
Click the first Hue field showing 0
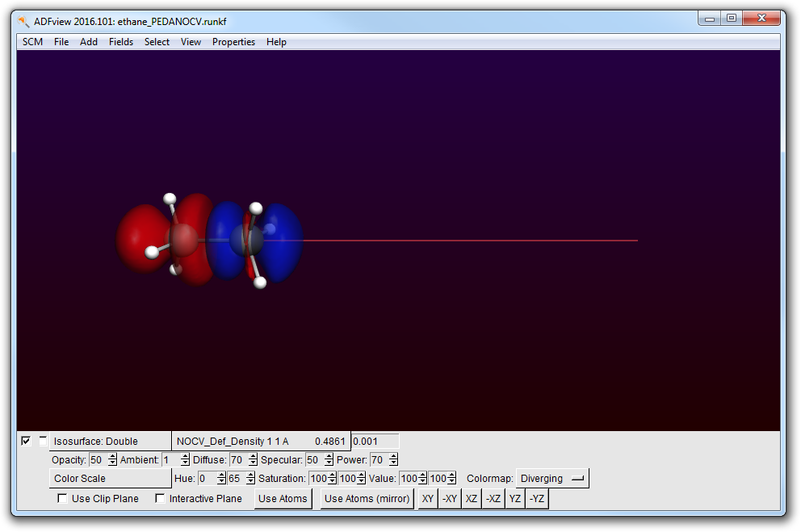pyautogui.click(x=207, y=479)
